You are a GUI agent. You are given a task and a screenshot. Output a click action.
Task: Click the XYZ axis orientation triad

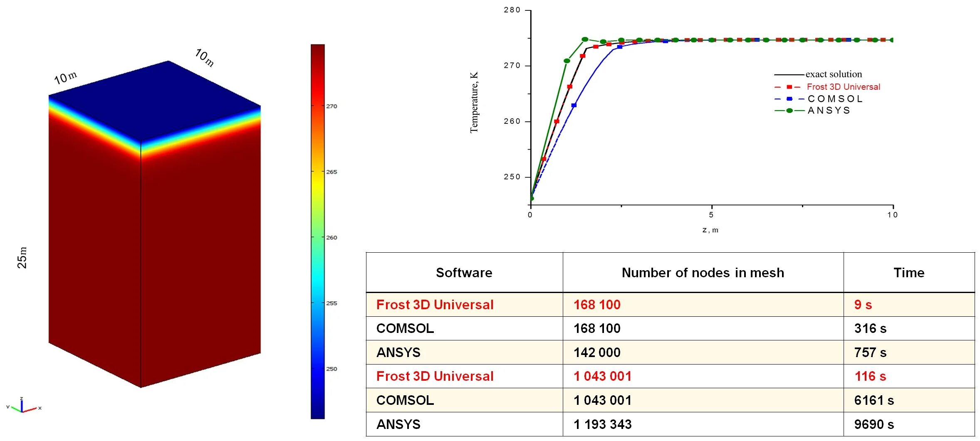click(24, 405)
